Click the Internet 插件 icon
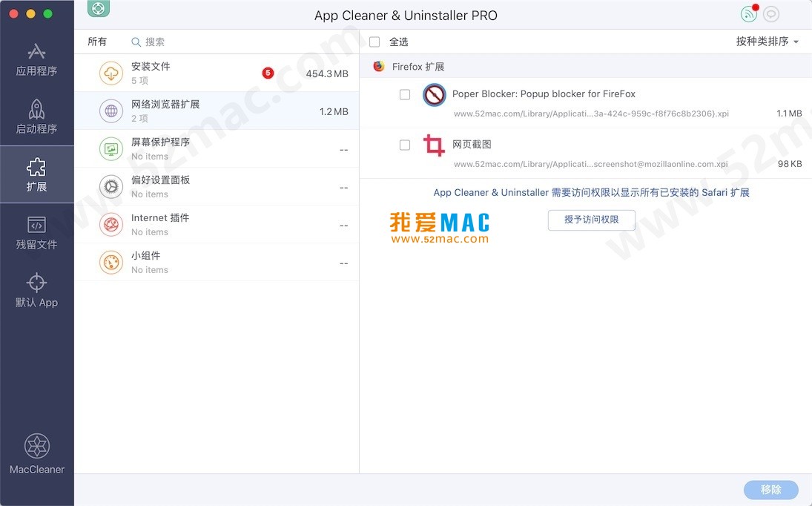812x506 pixels. tap(110, 225)
